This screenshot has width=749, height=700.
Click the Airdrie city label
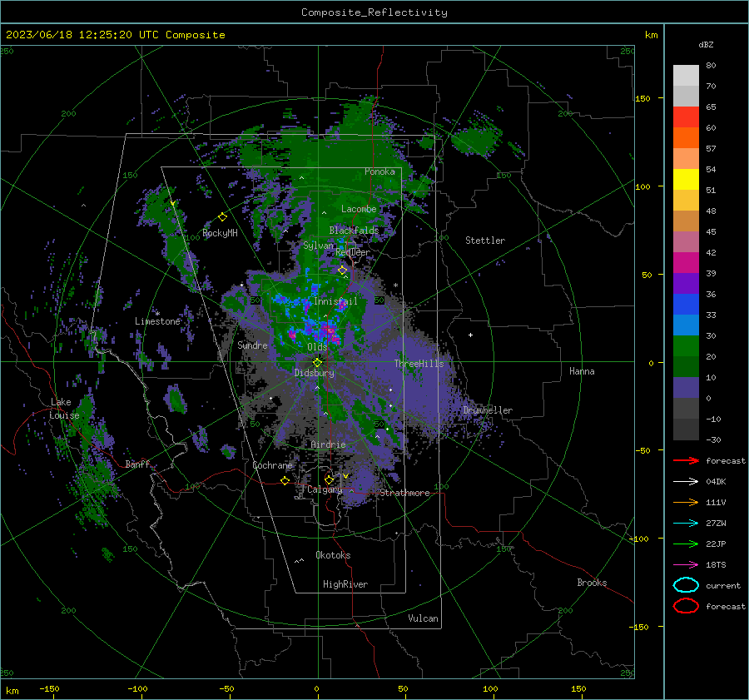[328, 444]
